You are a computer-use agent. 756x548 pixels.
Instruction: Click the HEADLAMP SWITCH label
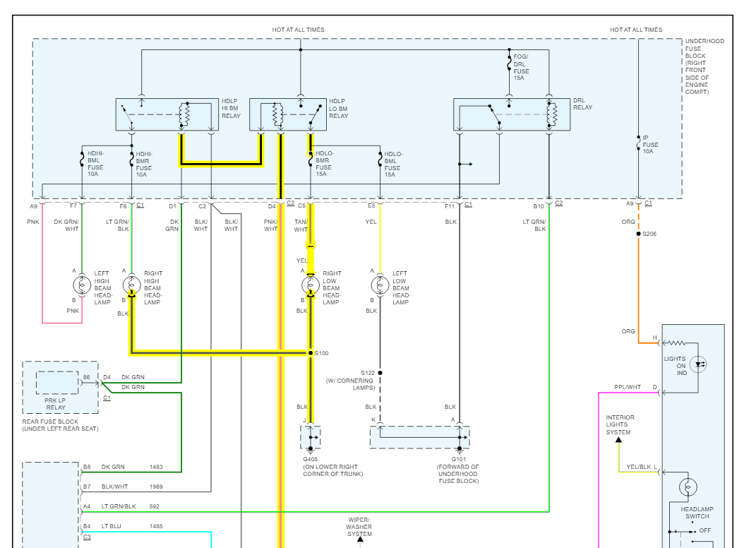[x=697, y=513]
